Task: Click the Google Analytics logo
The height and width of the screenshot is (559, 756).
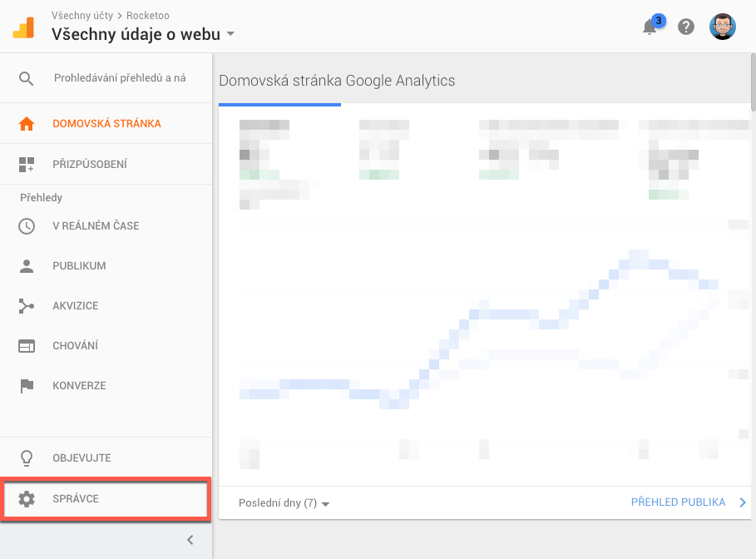Action: tap(22, 26)
